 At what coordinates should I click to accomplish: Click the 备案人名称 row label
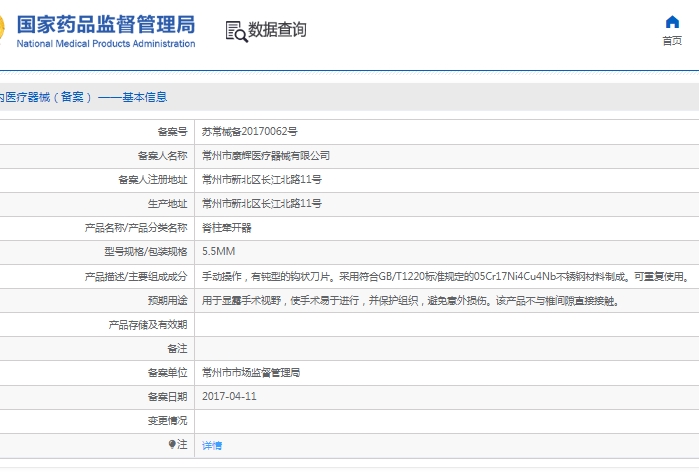pos(163,156)
